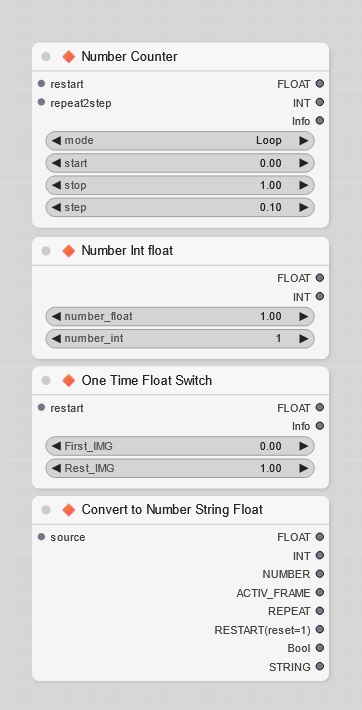Click the repeat2step input socket
Viewport: 362px width, 710px height.
(x=42, y=102)
